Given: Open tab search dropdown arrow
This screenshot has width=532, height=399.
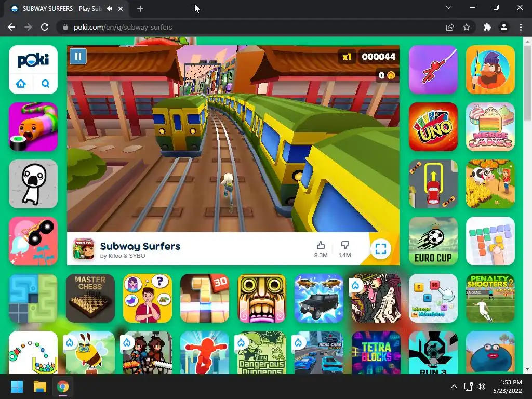Looking at the screenshot, I should click(448, 7).
